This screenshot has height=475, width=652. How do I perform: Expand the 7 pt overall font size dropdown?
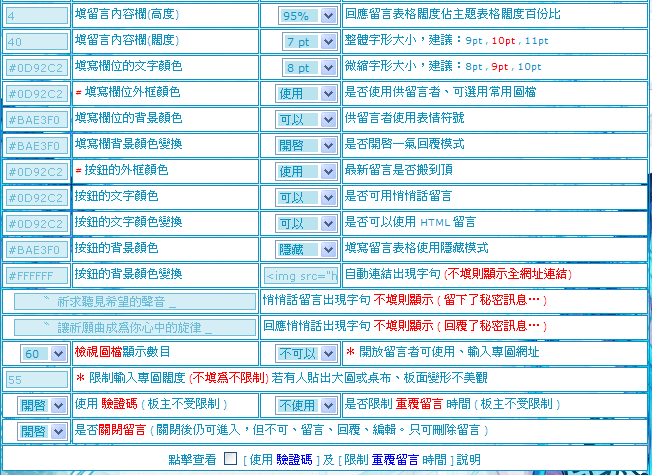pos(309,42)
